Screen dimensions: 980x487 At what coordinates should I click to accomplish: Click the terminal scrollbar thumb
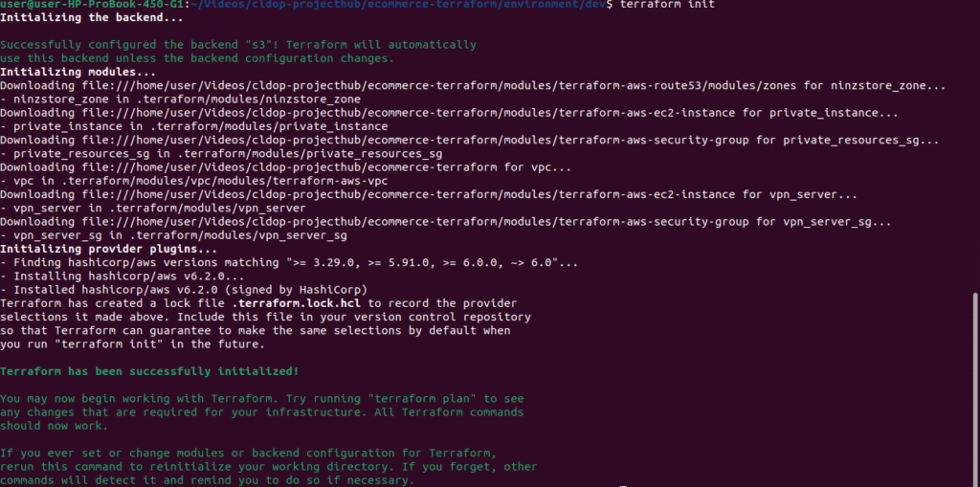point(975,388)
